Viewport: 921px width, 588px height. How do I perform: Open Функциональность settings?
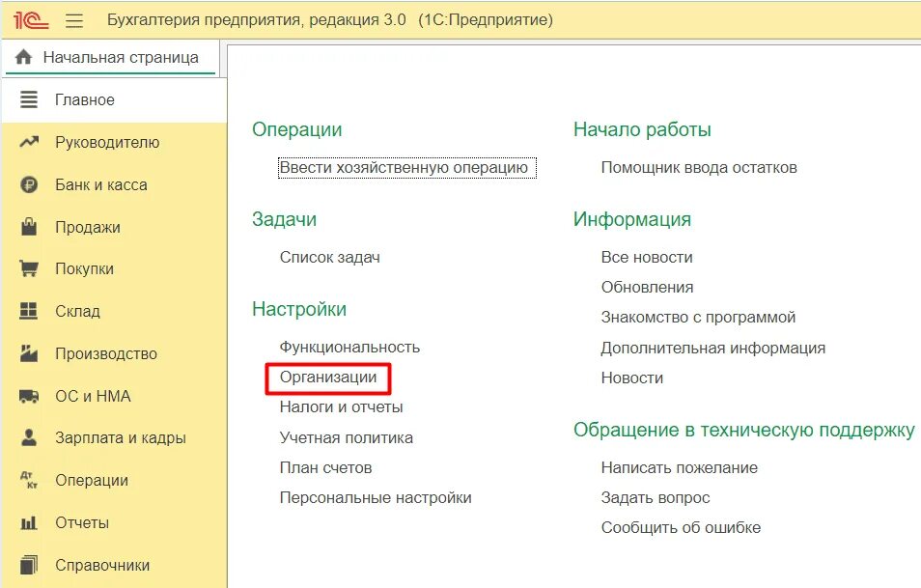(x=349, y=348)
